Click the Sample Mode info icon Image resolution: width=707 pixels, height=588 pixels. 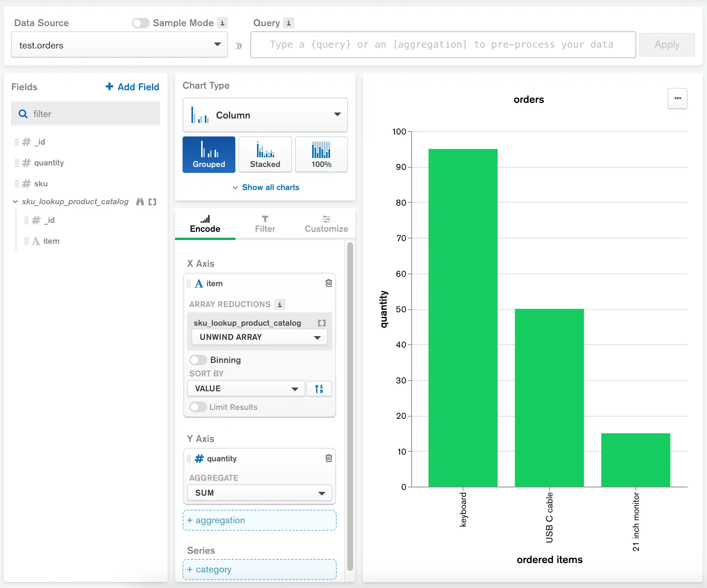click(222, 23)
